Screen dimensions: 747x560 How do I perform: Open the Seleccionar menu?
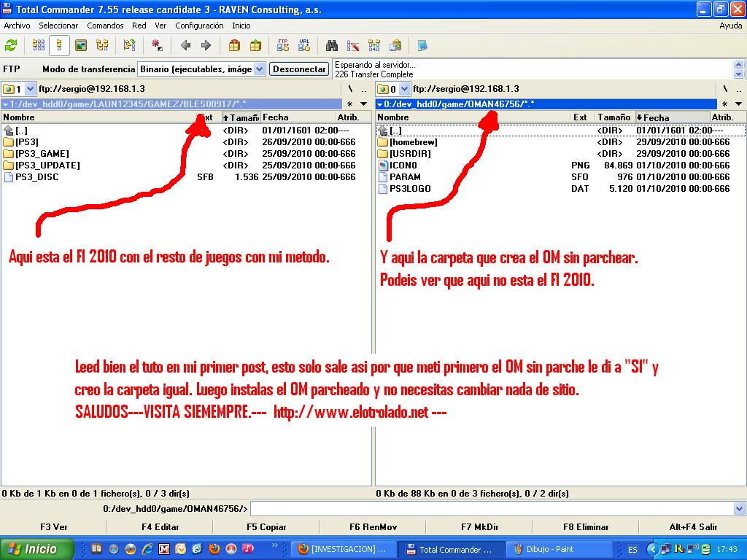(x=58, y=26)
